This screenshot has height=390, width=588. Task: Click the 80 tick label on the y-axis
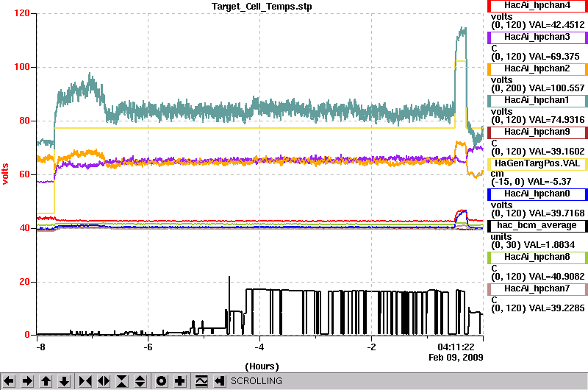pyautogui.click(x=24, y=121)
